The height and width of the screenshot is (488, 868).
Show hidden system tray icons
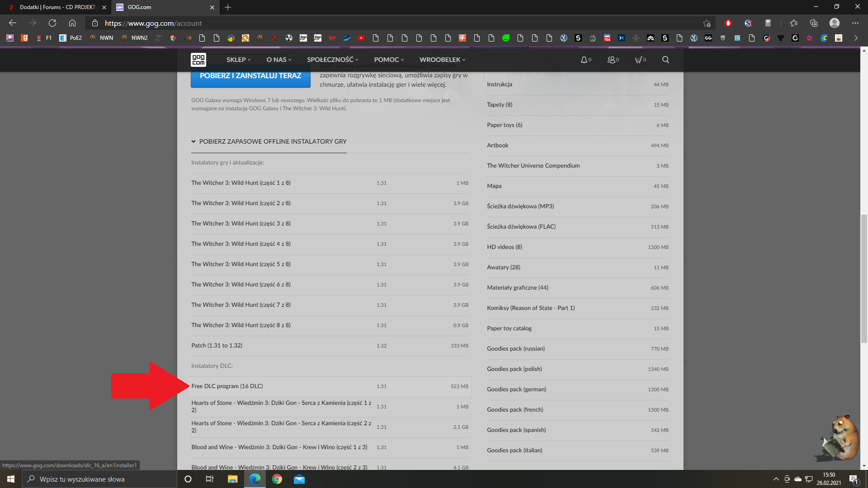click(x=776, y=479)
